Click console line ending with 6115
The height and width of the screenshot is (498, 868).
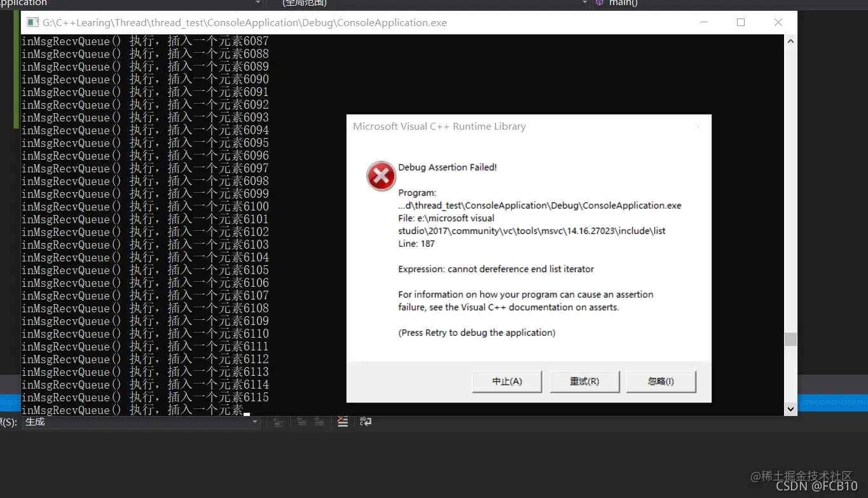click(x=145, y=398)
